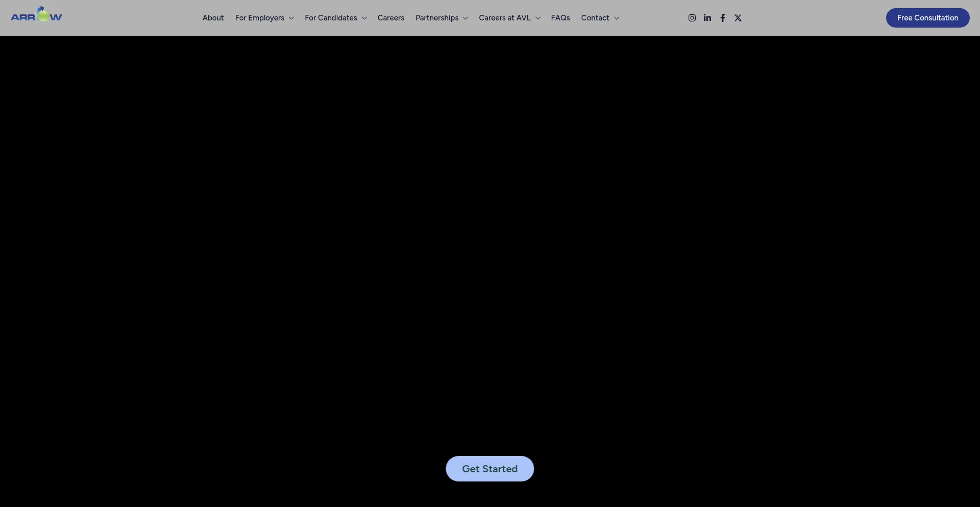Click the Contact menu label
This screenshot has height=507, width=980.
pyautogui.click(x=595, y=18)
